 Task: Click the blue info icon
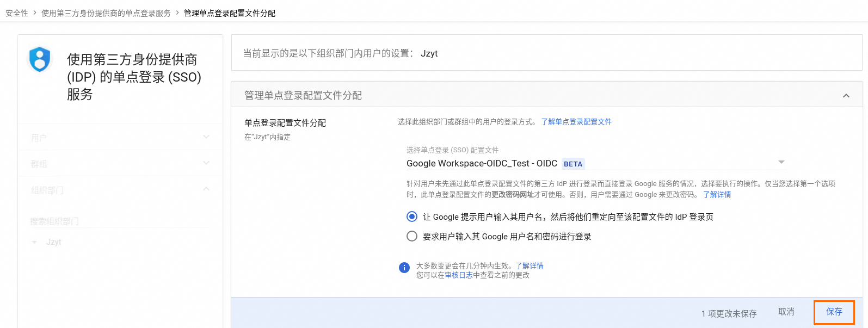click(x=404, y=268)
